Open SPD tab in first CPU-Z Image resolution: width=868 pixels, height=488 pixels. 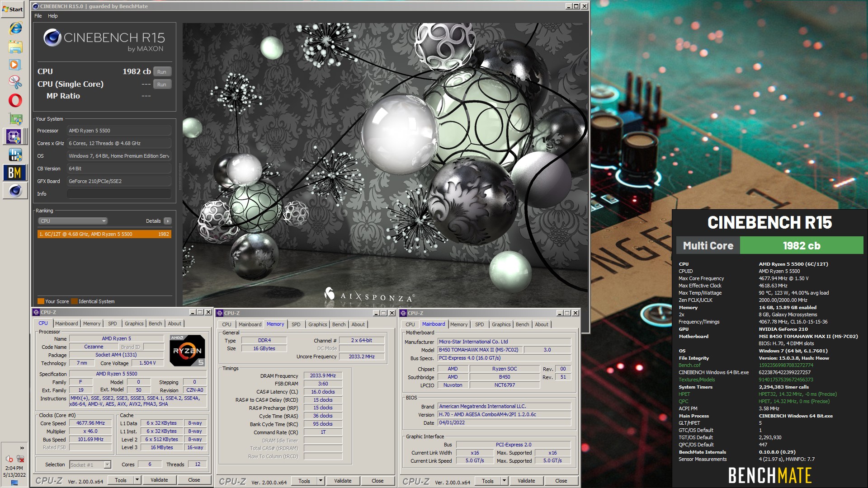coord(113,324)
